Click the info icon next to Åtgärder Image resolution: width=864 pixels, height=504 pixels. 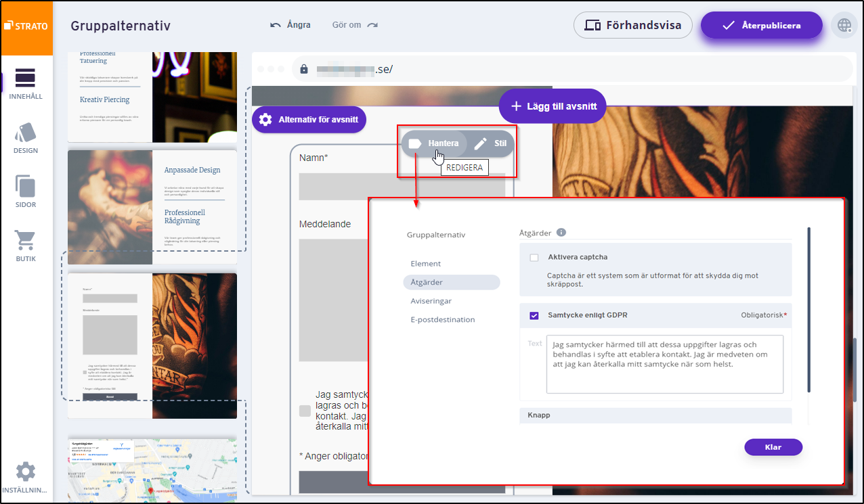tap(561, 233)
